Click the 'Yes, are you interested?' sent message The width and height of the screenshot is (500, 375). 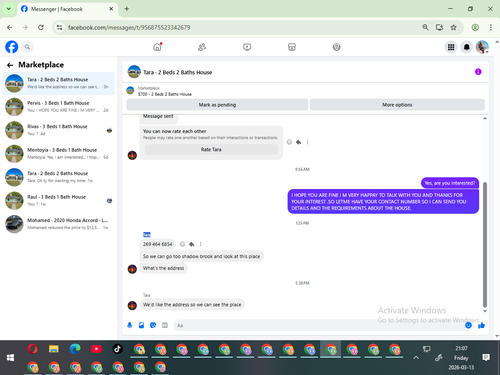click(x=450, y=183)
